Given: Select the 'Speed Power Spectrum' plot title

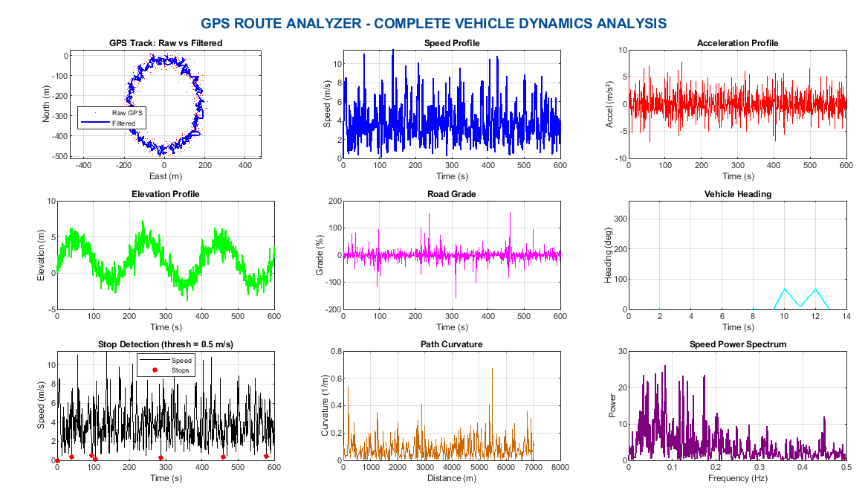Looking at the screenshot, I should pyautogui.click(x=737, y=344).
